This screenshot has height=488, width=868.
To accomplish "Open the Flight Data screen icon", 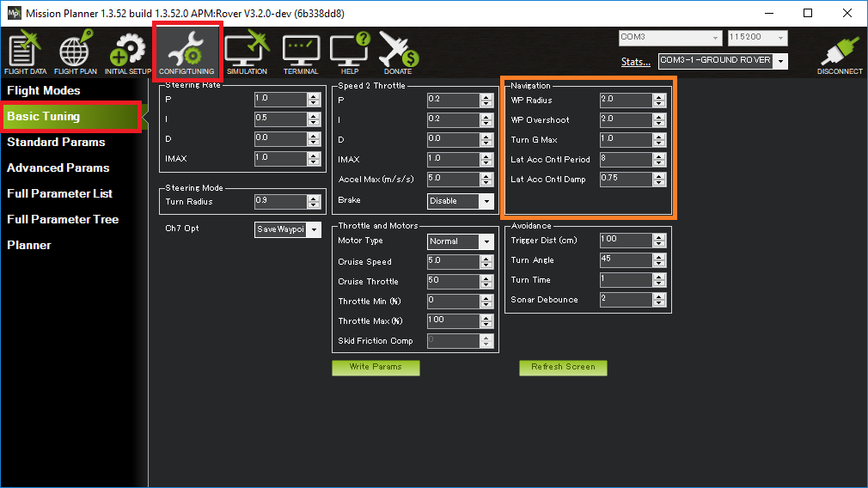I will click(25, 52).
